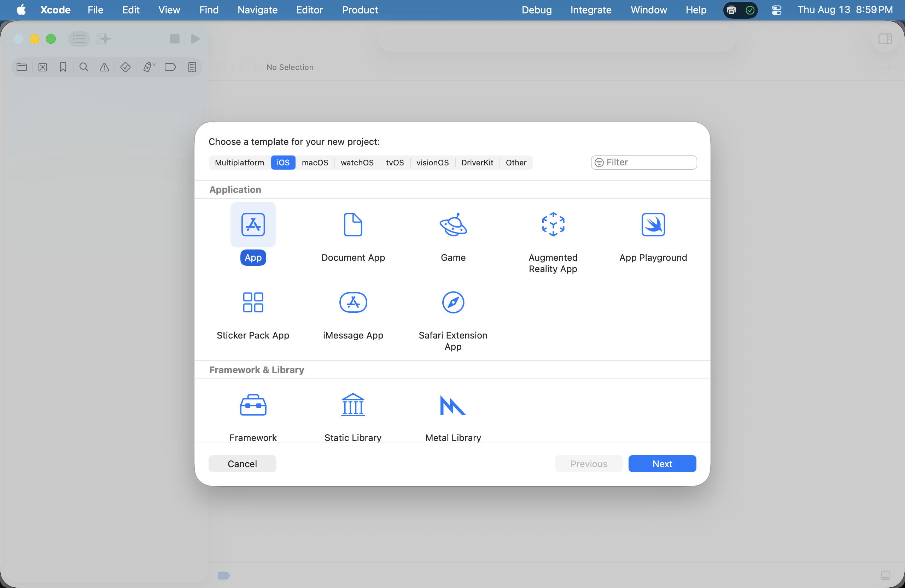Click the date and time clock

click(x=845, y=10)
